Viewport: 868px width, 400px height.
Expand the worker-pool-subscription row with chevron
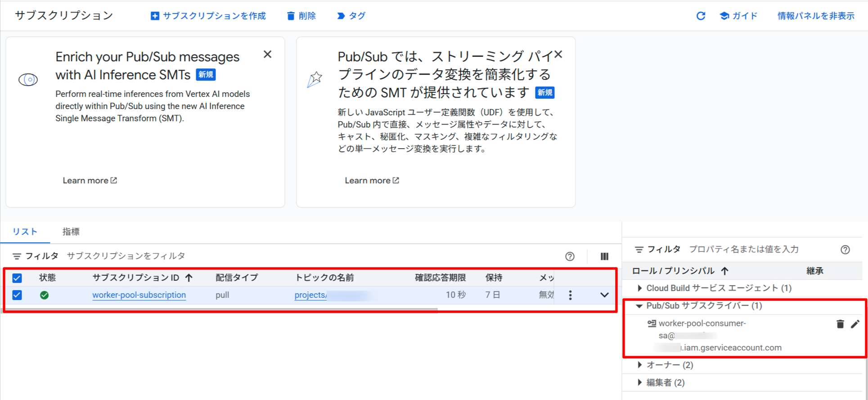pyautogui.click(x=604, y=295)
